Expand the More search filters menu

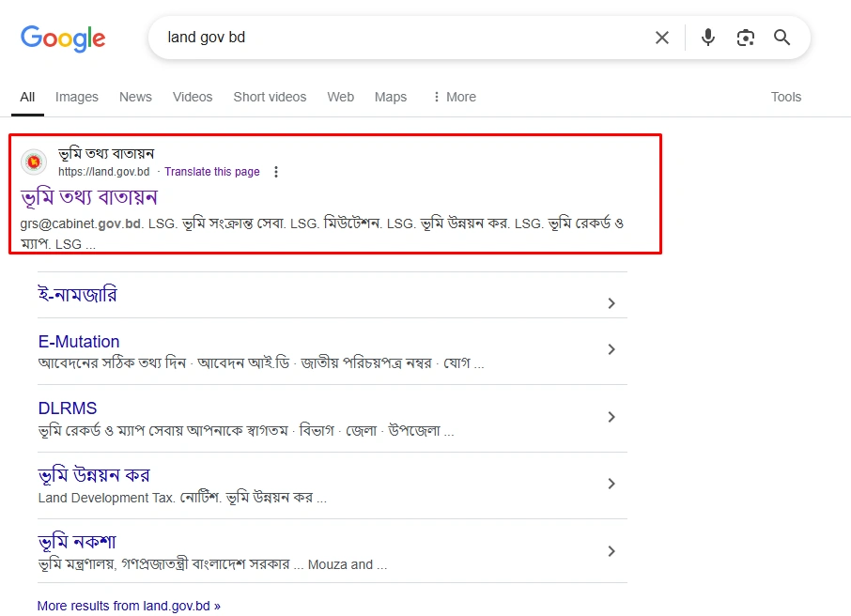[x=455, y=97]
